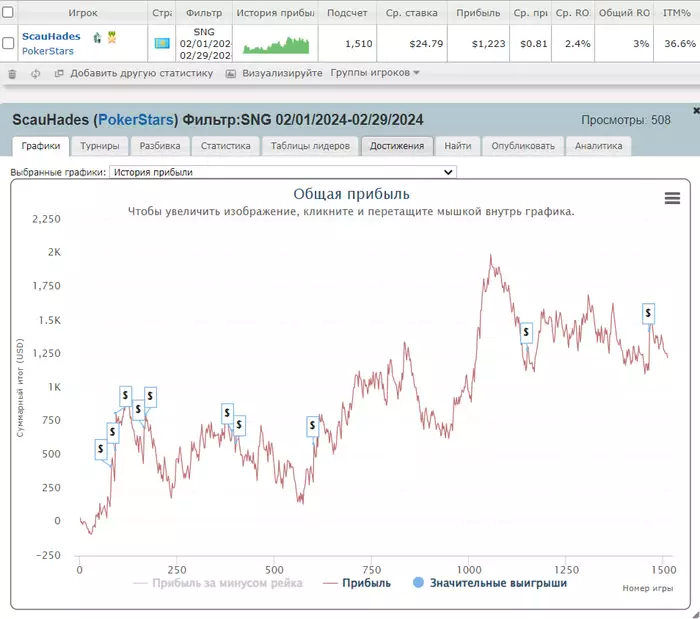
Task: Click the chart resize handle corner
Action: (695, 615)
